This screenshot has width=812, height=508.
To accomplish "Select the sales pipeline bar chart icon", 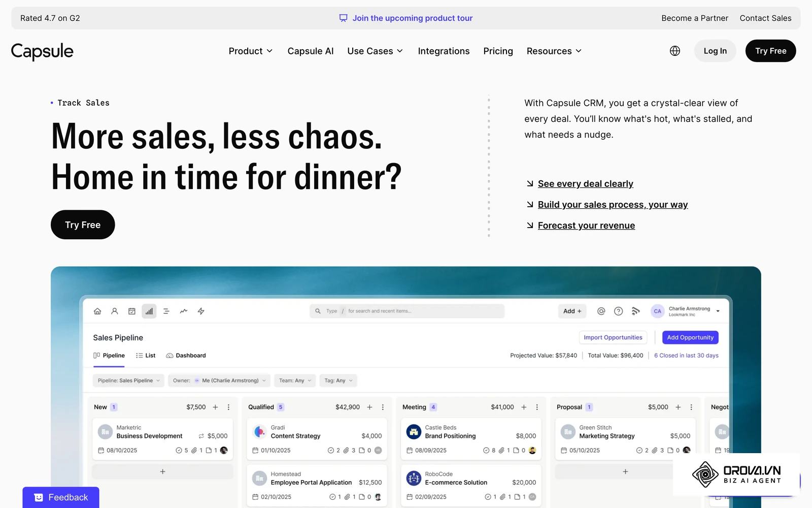I will [x=149, y=311].
